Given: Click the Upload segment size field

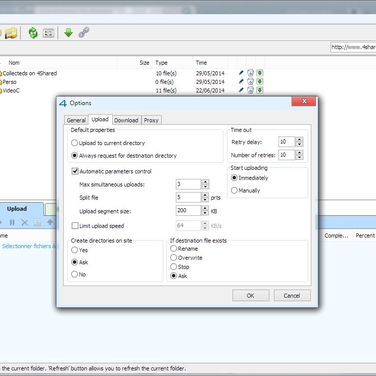Looking at the screenshot, I should 188,210.
